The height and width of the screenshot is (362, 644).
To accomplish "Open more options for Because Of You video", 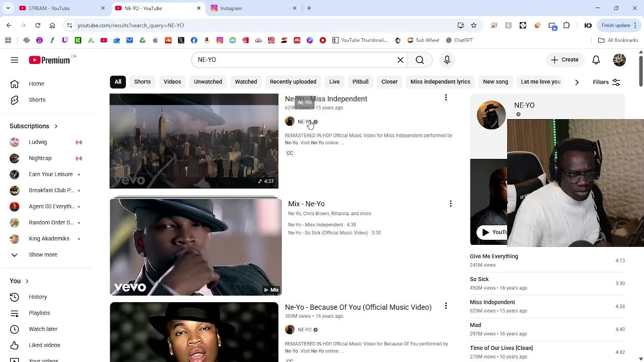I will [446, 306].
